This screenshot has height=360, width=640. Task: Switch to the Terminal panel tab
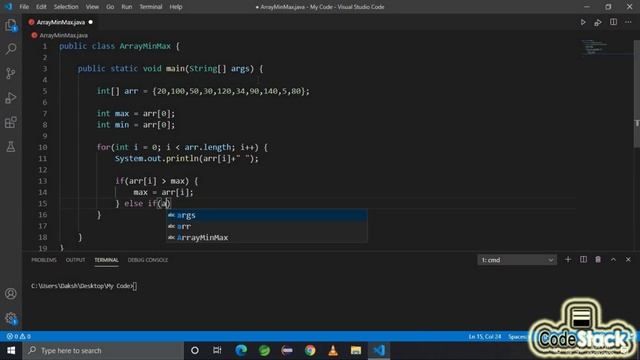coord(107,260)
